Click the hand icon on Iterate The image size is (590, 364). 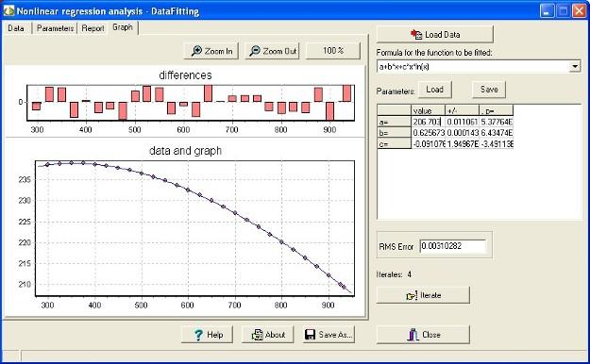pyautogui.click(x=412, y=295)
